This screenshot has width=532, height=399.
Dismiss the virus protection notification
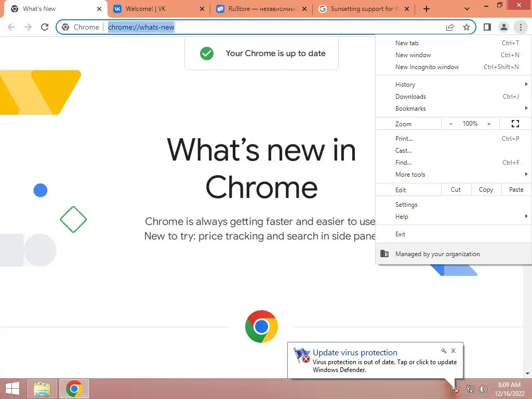pyautogui.click(x=453, y=351)
